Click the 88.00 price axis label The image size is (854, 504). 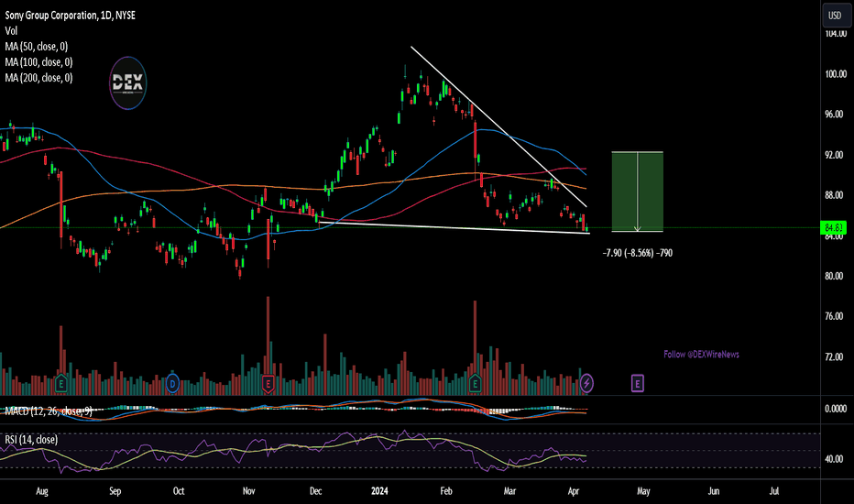(x=836, y=195)
